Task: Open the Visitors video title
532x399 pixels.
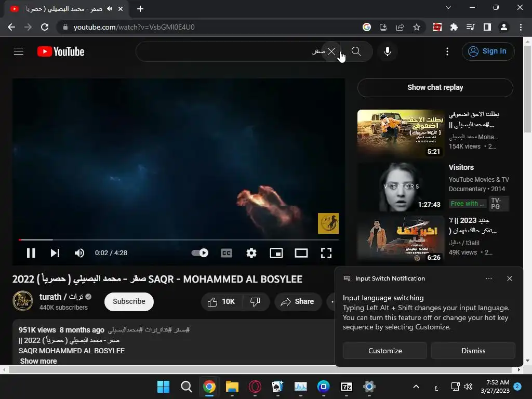Action: point(461,167)
